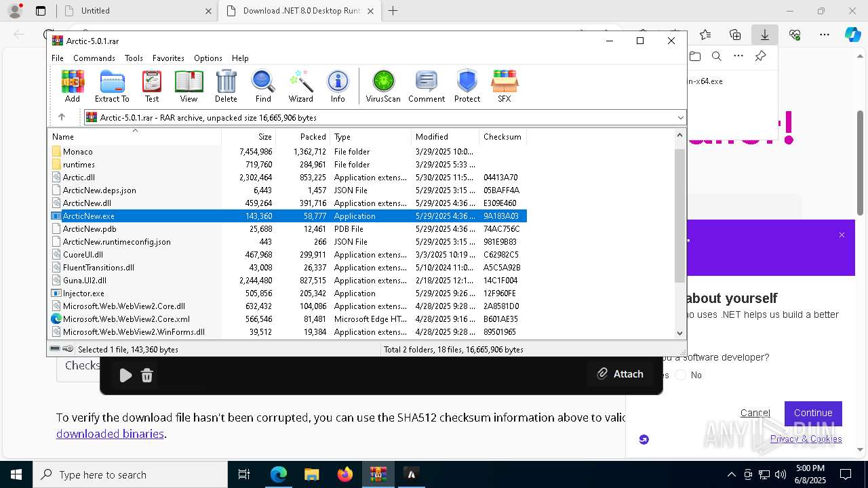The image size is (868, 488).
Task: Click the Windows taskbar search box
Action: click(x=130, y=474)
